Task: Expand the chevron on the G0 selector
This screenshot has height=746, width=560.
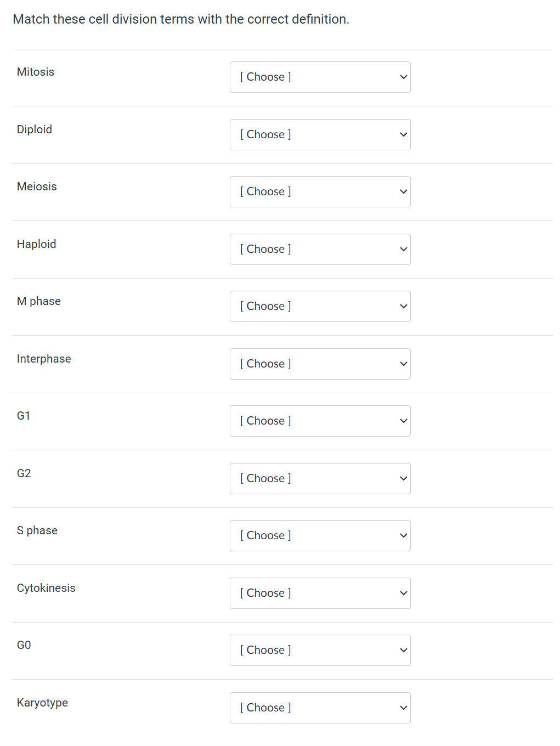Action: coord(403,650)
